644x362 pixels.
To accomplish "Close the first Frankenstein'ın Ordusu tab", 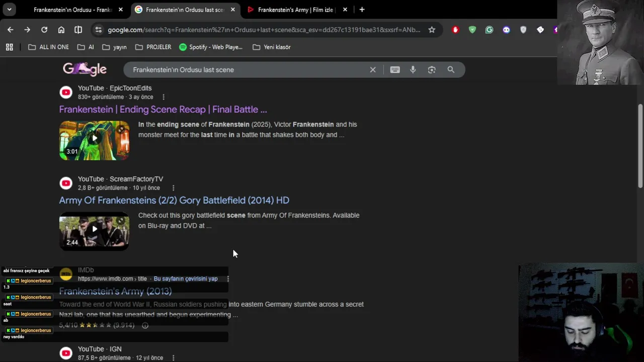I will coord(120,10).
